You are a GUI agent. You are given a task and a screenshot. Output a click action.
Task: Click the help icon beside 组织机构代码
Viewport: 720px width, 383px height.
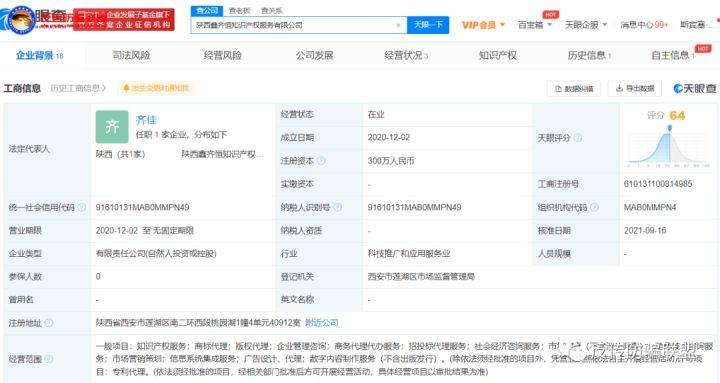coord(594,207)
